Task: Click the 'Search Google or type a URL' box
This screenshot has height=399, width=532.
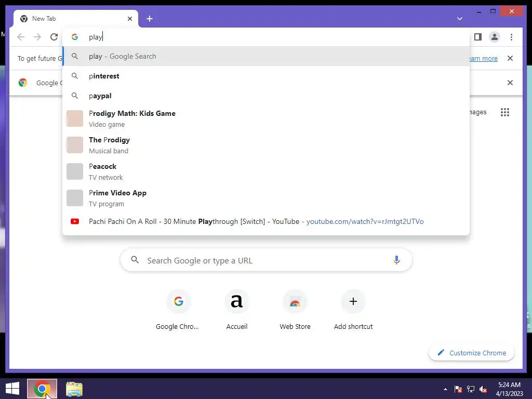Action: (x=266, y=260)
